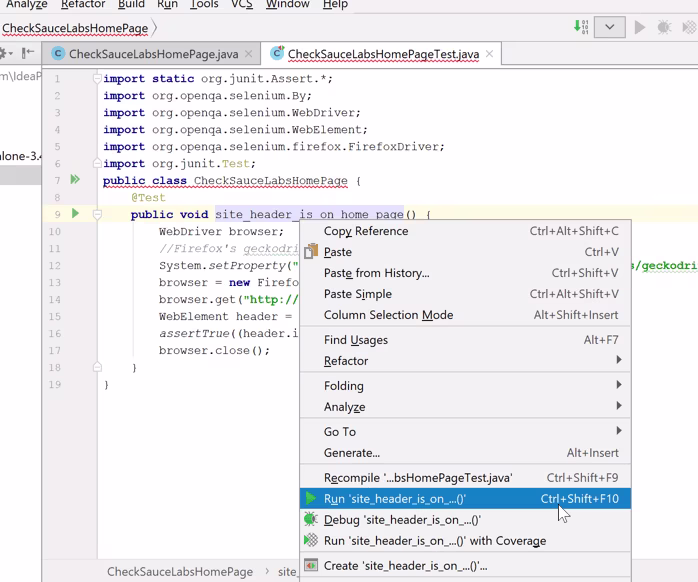The image size is (698, 582).
Task: Click CheckSauceLabsHomePage in bottom breadcrumb
Action: 180,572
